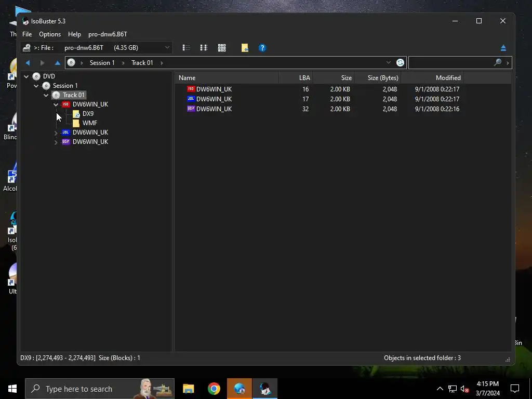Screen dimensions: 532x399
Task: Go forward with the right arrow
Action: pyautogui.click(x=43, y=63)
